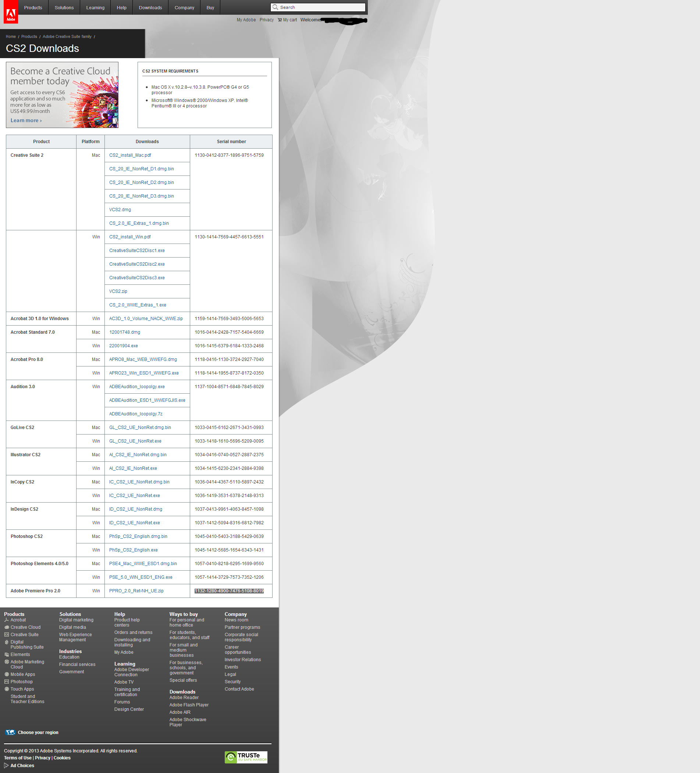Click the highlighted Premiere Pro serial number

pyautogui.click(x=229, y=591)
